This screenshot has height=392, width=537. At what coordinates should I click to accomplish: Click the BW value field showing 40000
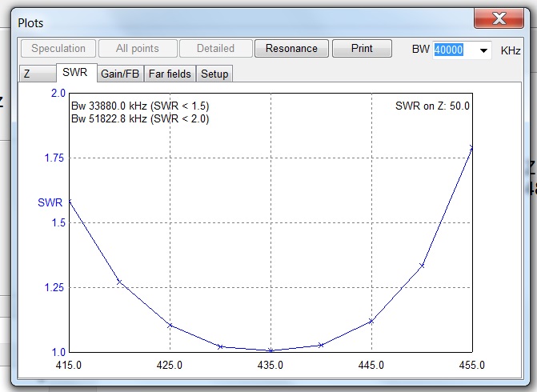click(454, 50)
